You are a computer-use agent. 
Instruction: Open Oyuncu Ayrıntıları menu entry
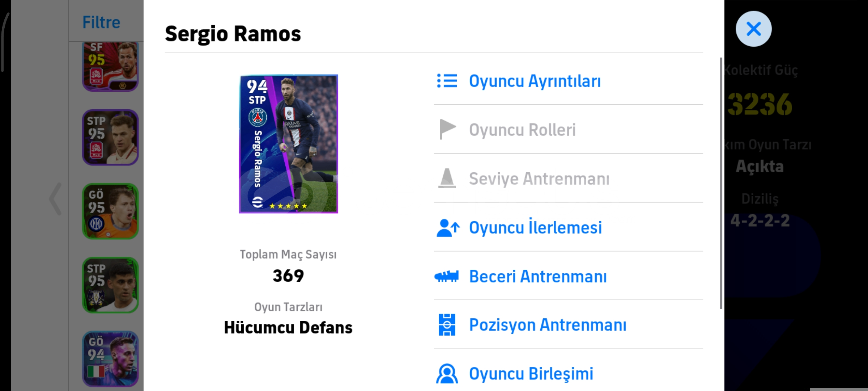535,81
